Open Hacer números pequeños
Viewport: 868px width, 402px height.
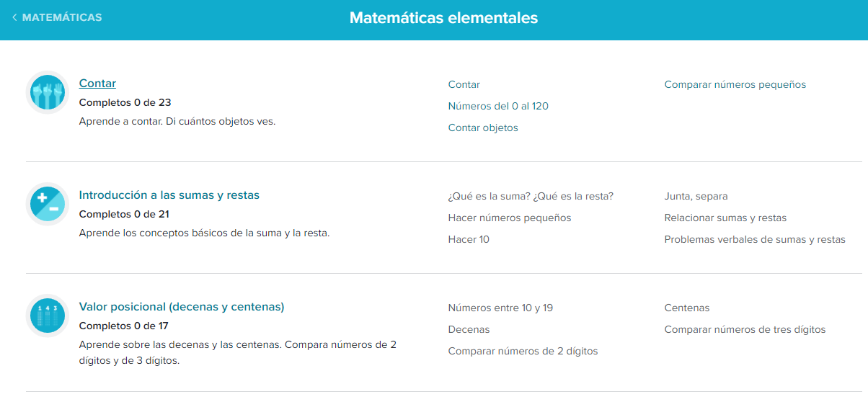click(x=509, y=218)
